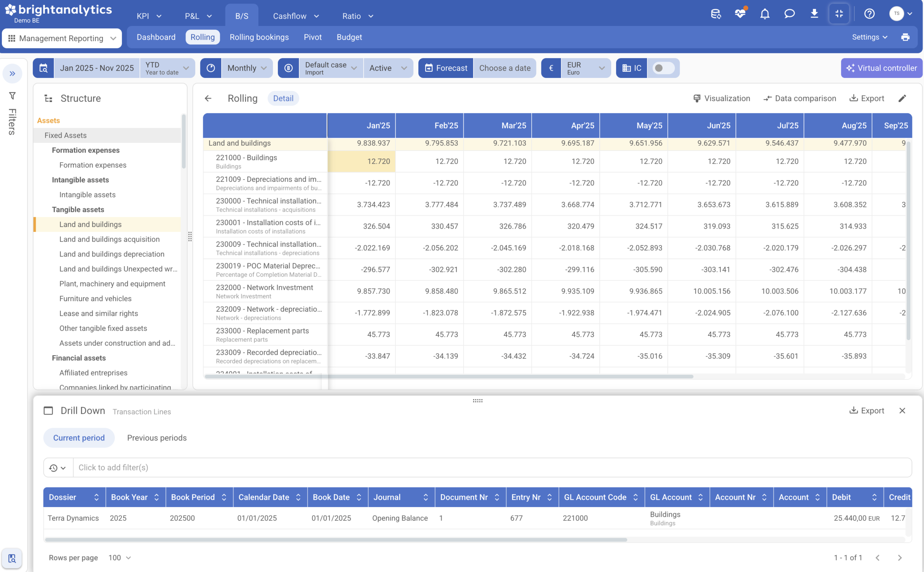The image size is (924, 572).
Task: Toggle the IC intercompany switch
Action: [x=663, y=68]
